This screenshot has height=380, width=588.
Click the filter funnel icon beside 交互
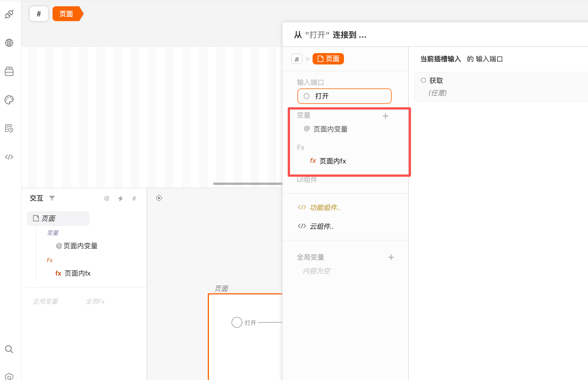tap(52, 198)
